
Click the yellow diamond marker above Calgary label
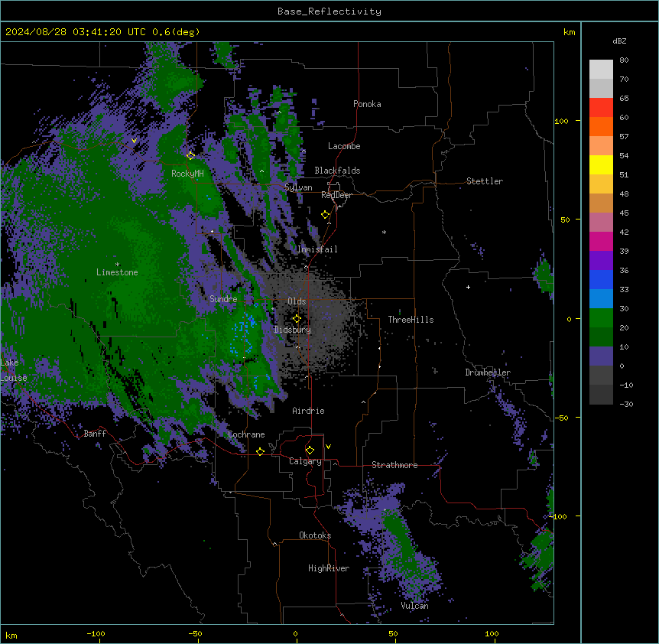click(x=310, y=450)
